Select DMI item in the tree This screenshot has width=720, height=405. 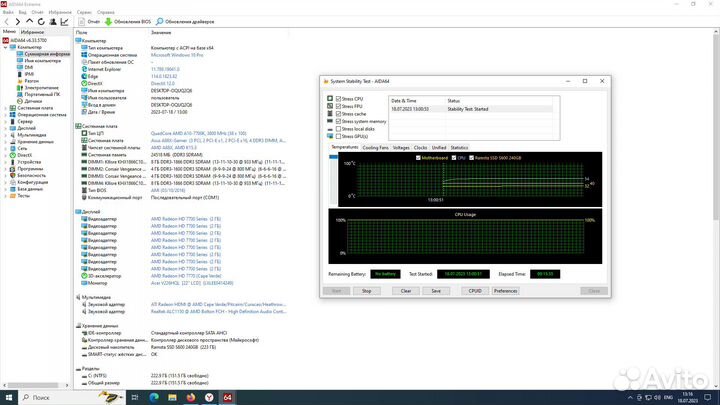(x=28, y=67)
